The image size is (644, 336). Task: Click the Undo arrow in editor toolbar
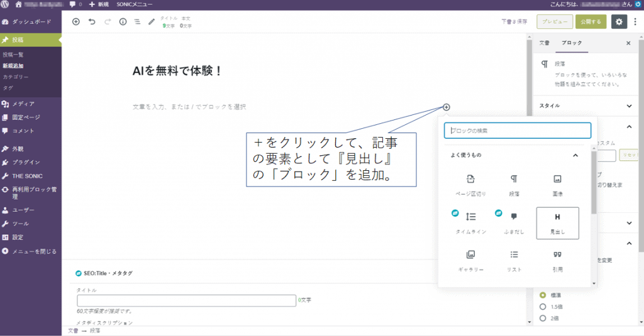pyautogui.click(x=92, y=21)
